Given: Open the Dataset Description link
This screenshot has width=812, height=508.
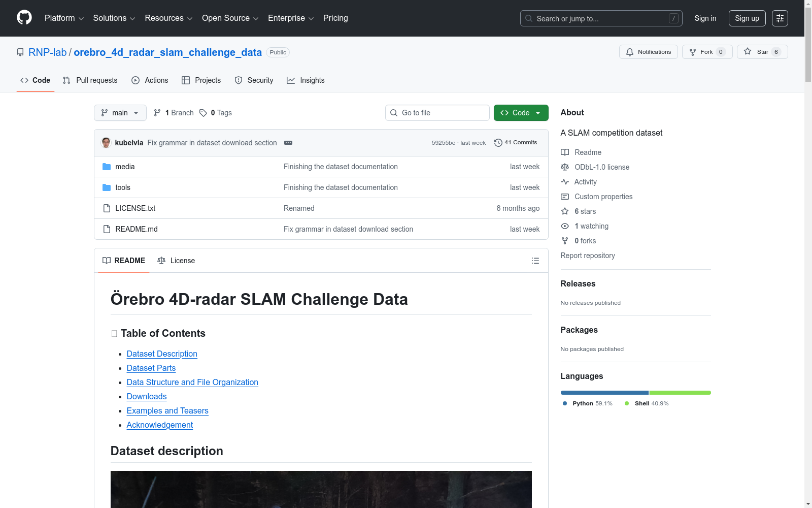Looking at the screenshot, I should pyautogui.click(x=162, y=354).
